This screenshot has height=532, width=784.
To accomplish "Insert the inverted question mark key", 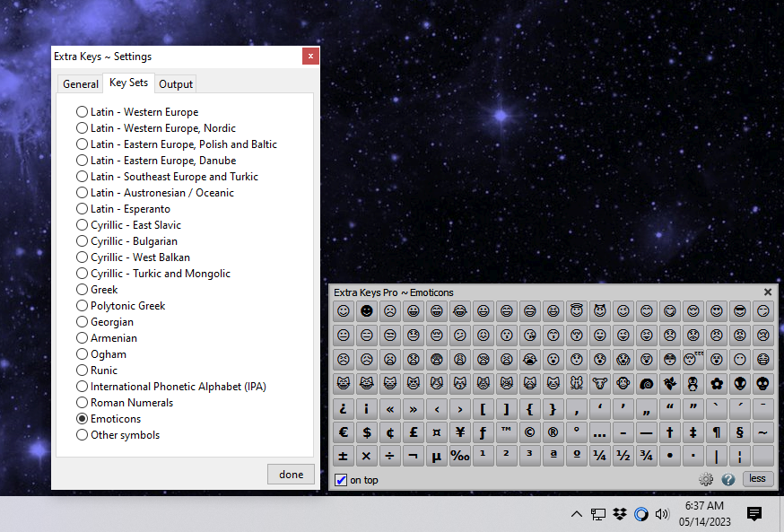I will pos(343,409).
